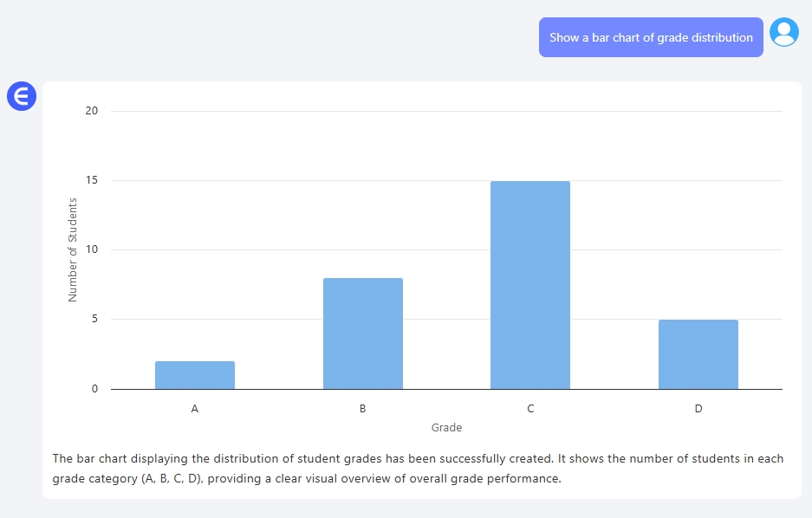
Task: Click the user profile avatar icon
Action: pos(783,32)
